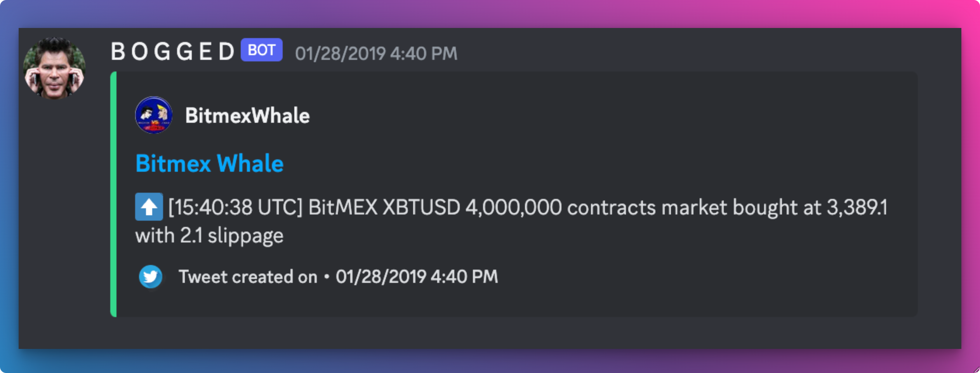
Task: Click the BitmexWhale embed author icon
Action: (x=153, y=115)
